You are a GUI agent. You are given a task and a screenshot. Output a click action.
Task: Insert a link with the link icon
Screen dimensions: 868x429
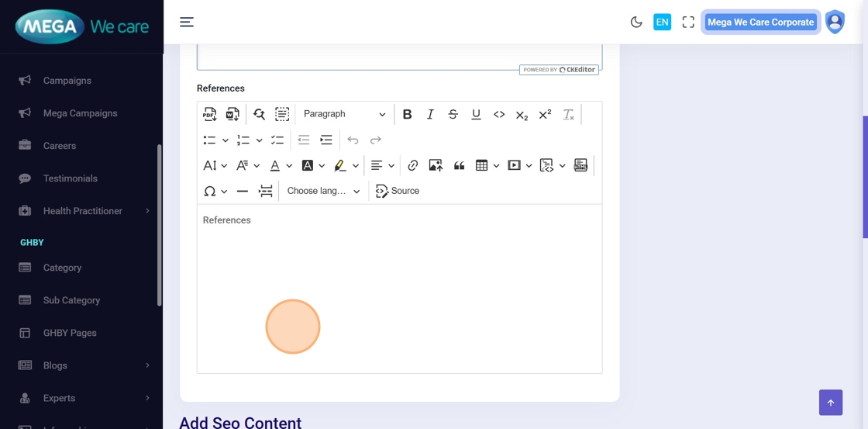pyautogui.click(x=413, y=165)
